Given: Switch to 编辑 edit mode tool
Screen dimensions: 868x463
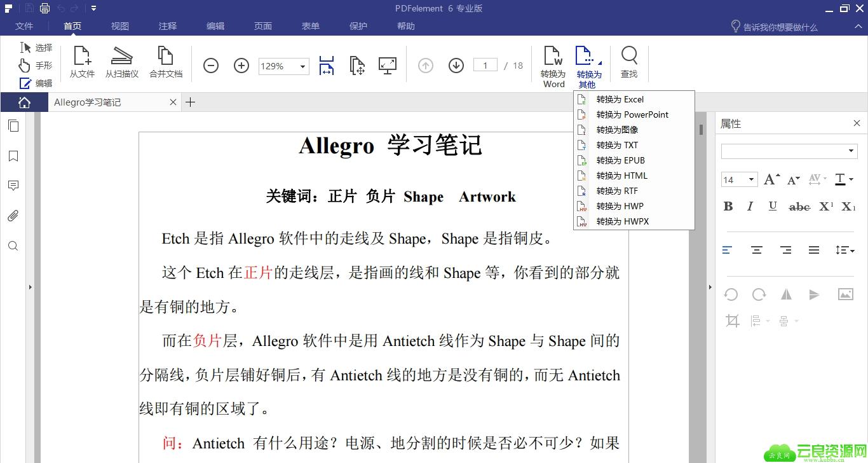Looking at the screenshot, I should click(36, 83).
